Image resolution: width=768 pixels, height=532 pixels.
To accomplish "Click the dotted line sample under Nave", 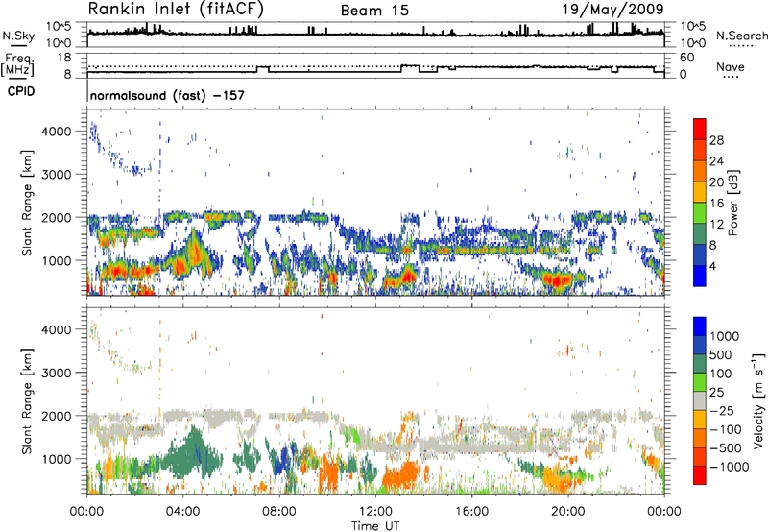I will coord(731,77).
